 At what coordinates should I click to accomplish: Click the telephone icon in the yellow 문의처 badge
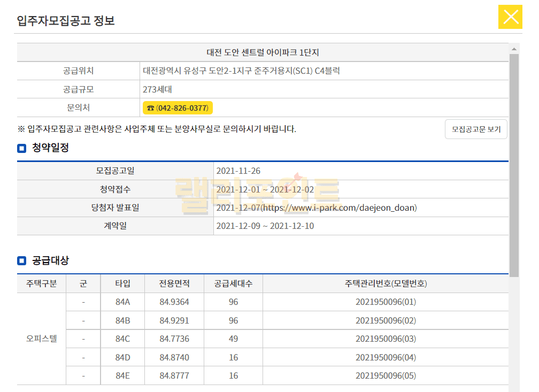pyautogui.click(x=150, y=108)
